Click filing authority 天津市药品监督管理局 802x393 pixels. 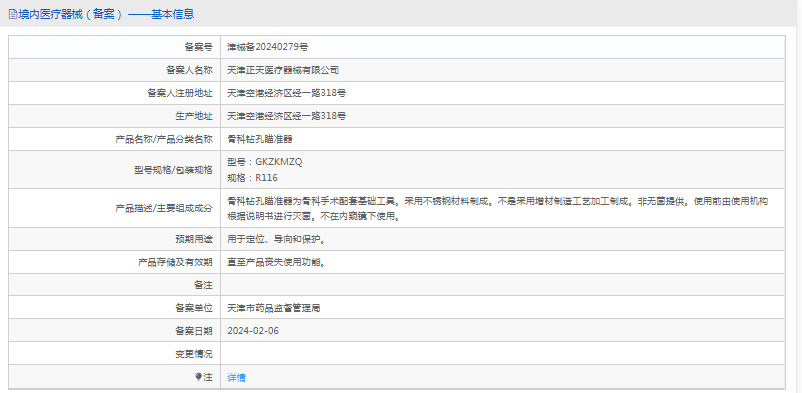tap(274, 309)
